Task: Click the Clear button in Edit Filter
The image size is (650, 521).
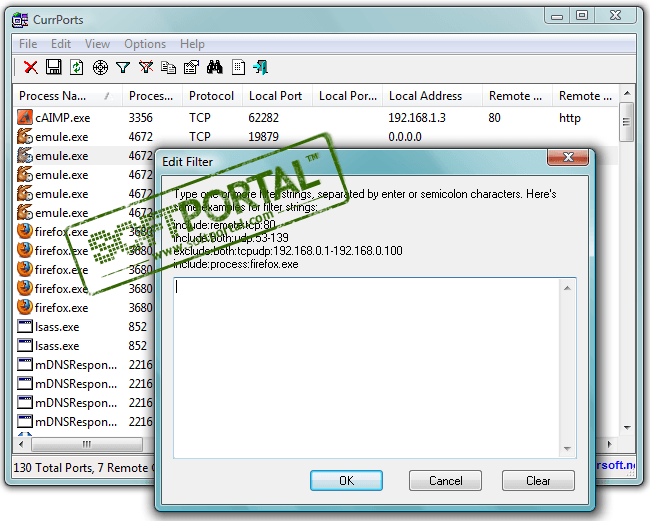Action: (x=538, y=480)
